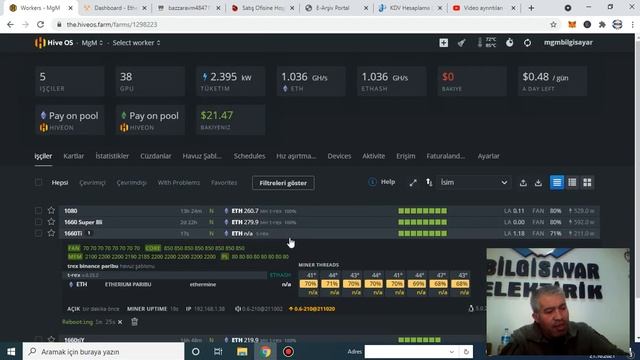The width and height of the screenshot is (640, 360).
Task: Click the Hive OS logo
Action: coord(54,42)
